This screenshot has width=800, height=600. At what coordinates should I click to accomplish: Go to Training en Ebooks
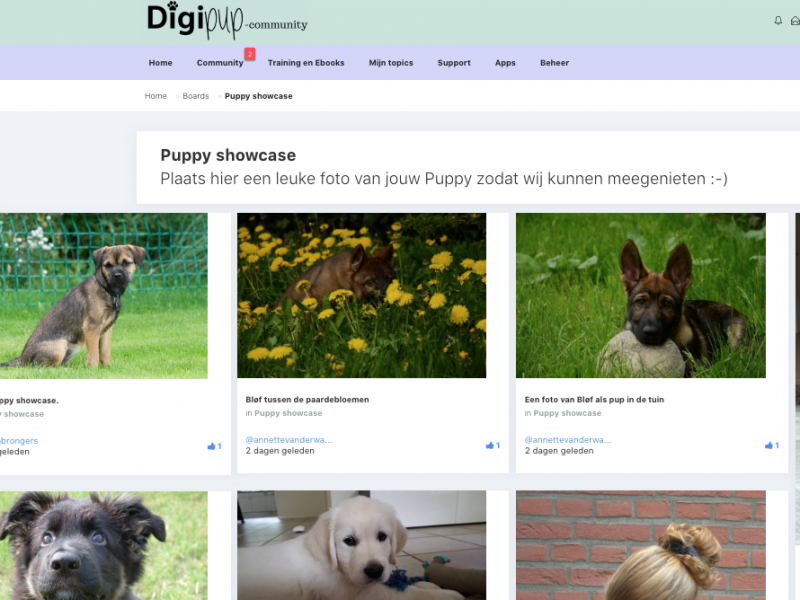tap(306, 63)
